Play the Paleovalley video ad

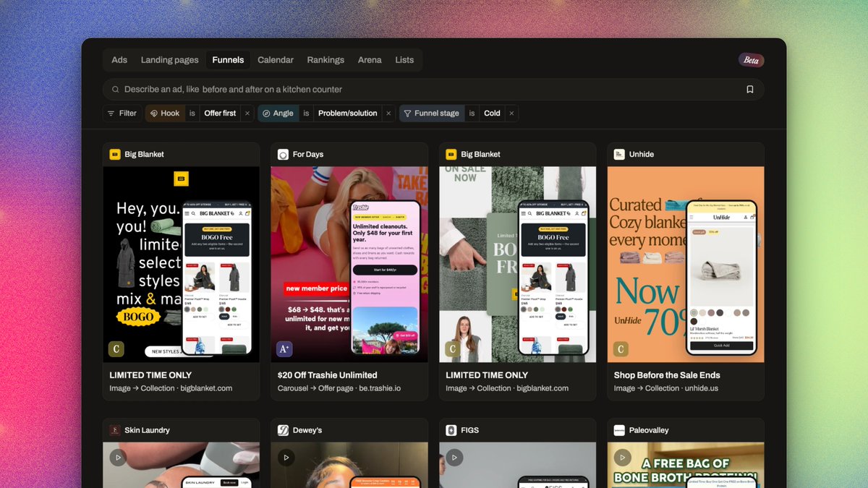(x=622, y=457)
